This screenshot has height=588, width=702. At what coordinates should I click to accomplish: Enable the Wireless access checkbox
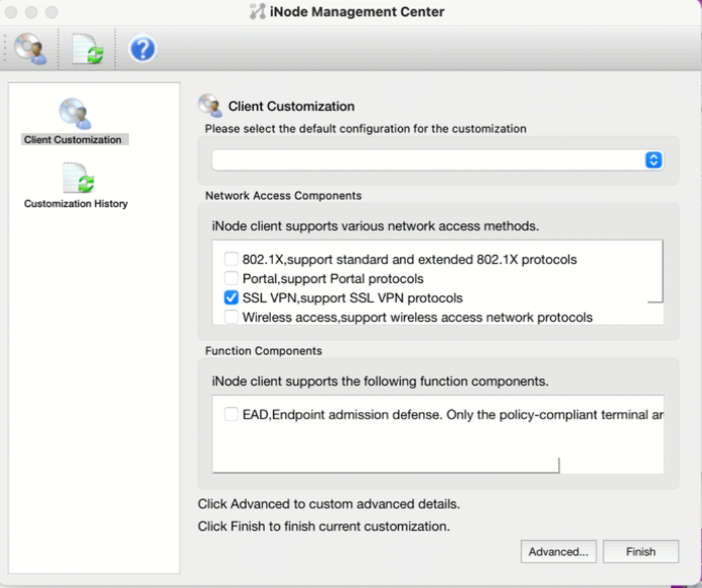(231, 316)
